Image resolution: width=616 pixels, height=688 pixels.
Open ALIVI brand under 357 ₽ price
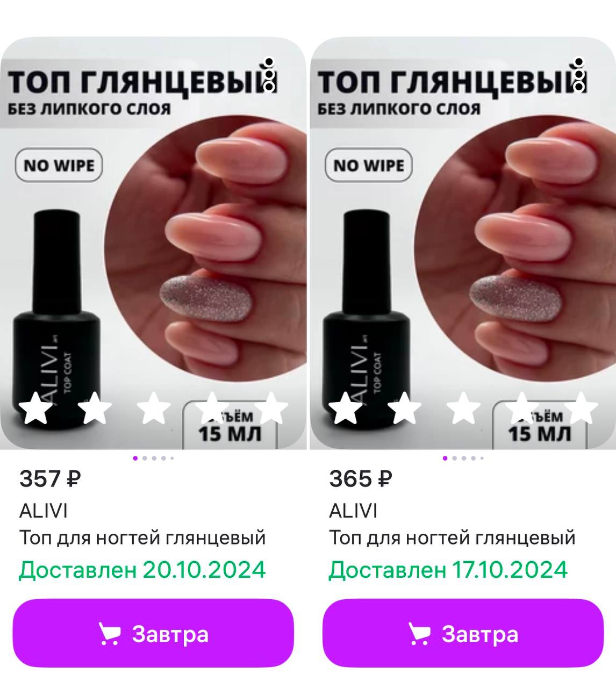point(44,511)
